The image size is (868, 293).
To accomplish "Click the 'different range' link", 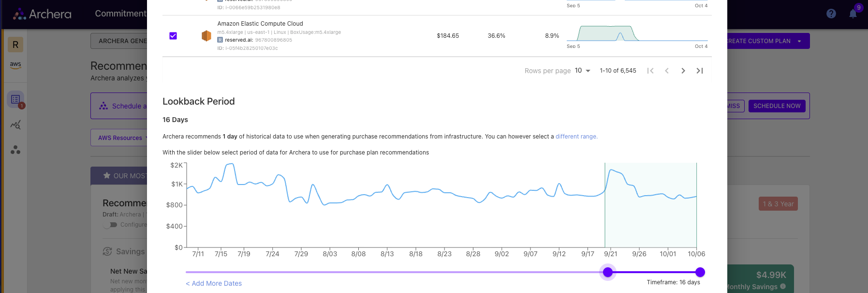I will 576,137.
